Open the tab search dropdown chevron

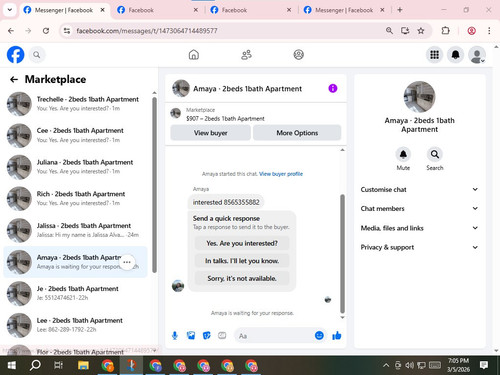tap(10, 10)
